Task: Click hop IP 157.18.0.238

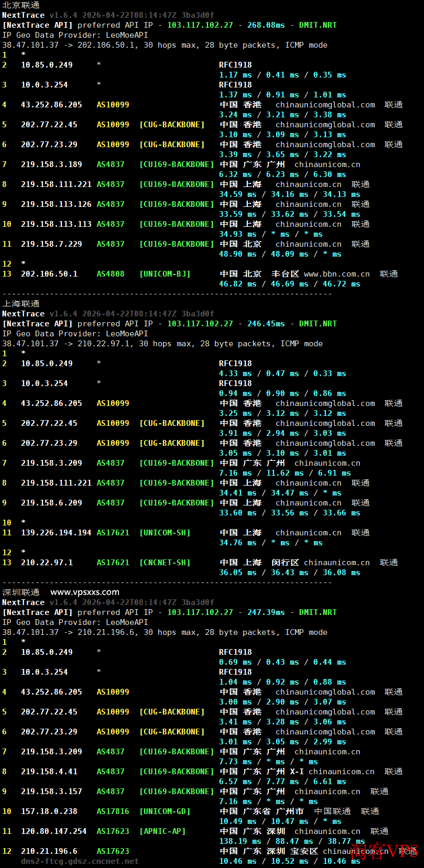Action: [49, 811]
